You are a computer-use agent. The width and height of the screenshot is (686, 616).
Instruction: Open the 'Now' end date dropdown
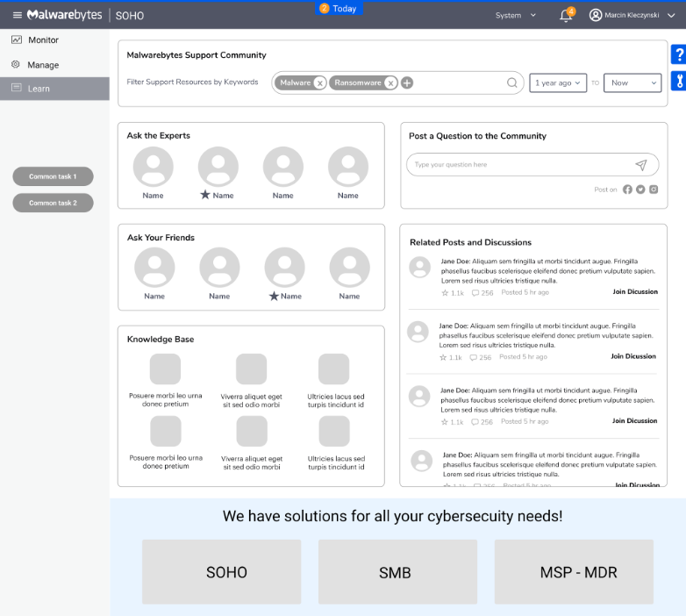pyautogui.click(x=632, y=83)
